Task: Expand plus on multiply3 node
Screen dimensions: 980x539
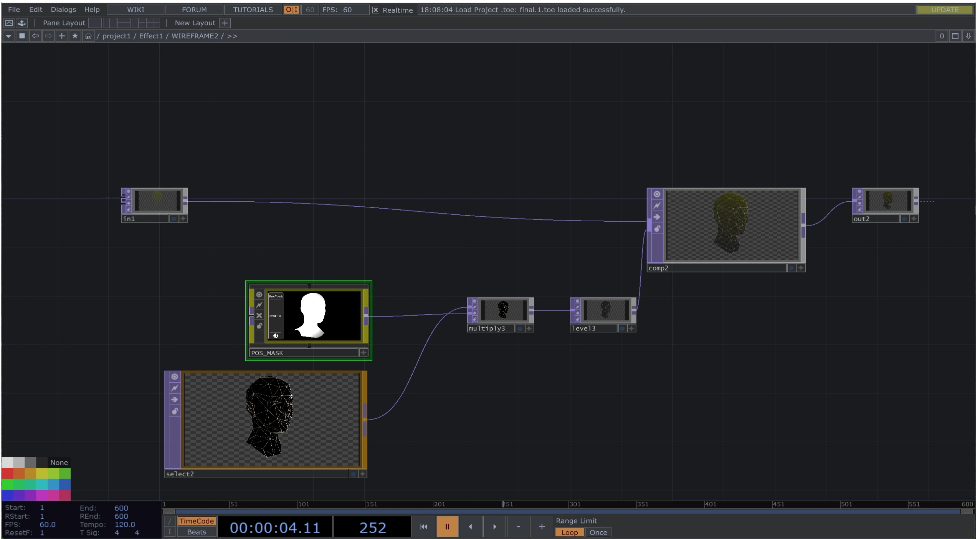Action: [529, 328]
